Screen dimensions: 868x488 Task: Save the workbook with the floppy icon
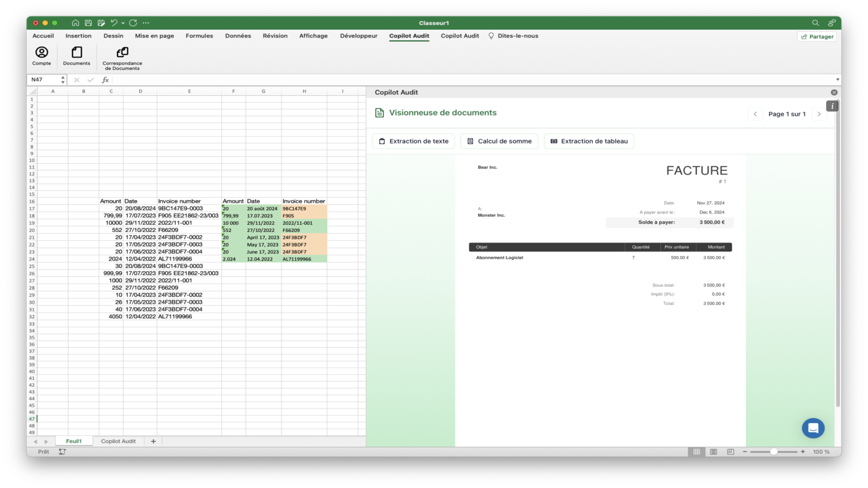[x=88, y=23]
